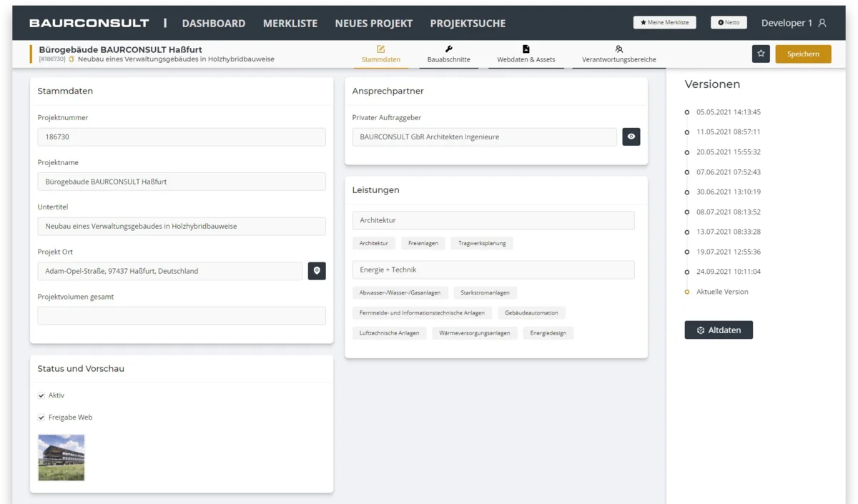The image size is (858, 504).
Task: Click the Projektnummer field with 186730
Action: click(182, 137)
